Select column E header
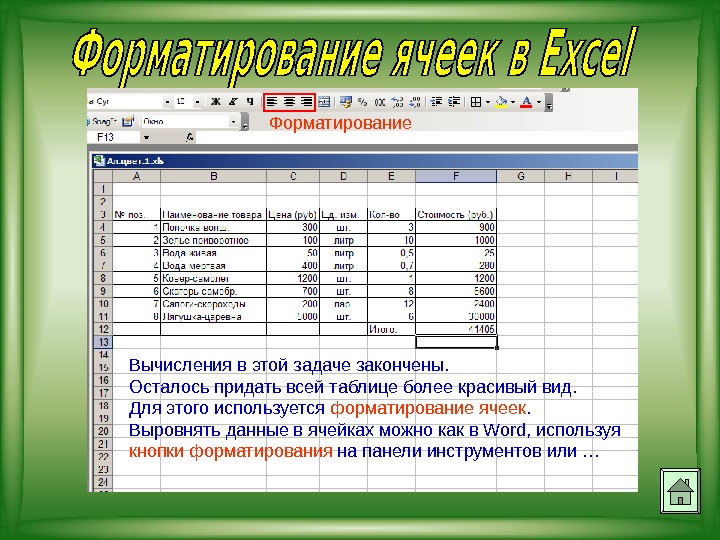 pyautogui.click(x=391, y=176)
